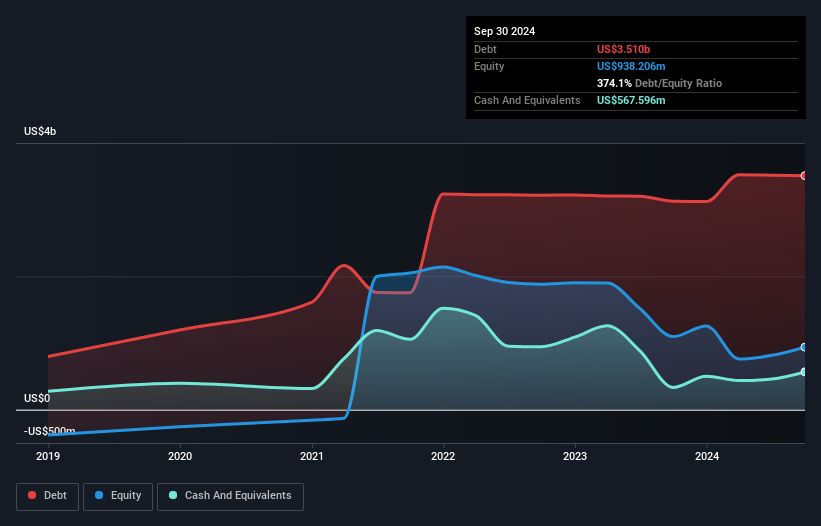Click the US$938.206m equity value

[631, 66]
